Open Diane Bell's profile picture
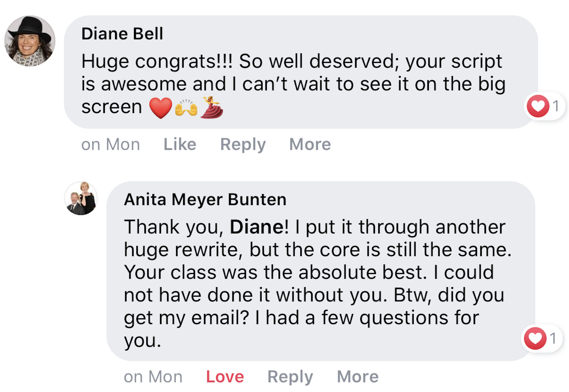 point(30,41)
